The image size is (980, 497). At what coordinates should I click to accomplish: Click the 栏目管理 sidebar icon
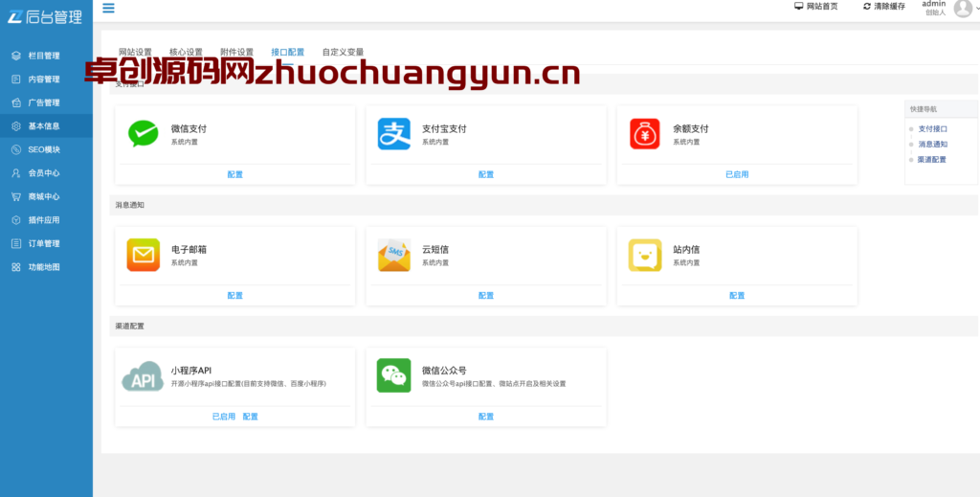(16, 56)
